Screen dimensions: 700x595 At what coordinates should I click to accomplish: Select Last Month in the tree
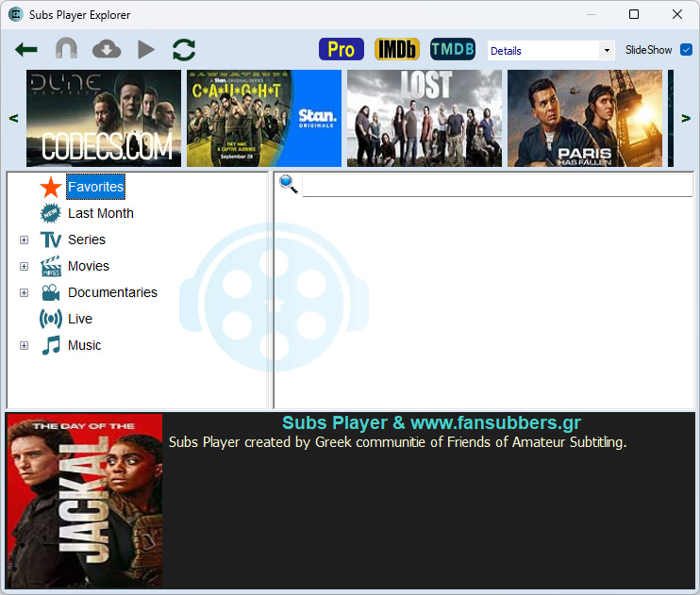[100, 213]
